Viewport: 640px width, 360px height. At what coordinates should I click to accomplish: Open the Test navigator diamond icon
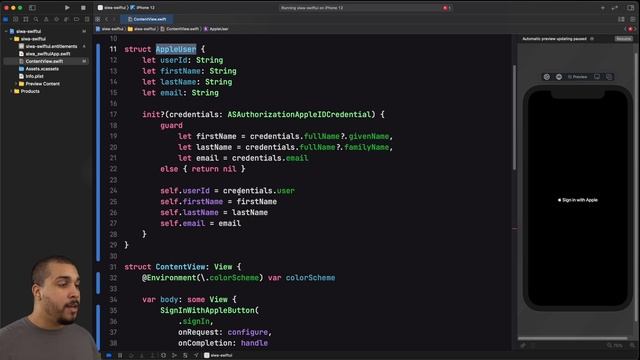(x=56, y=19)
